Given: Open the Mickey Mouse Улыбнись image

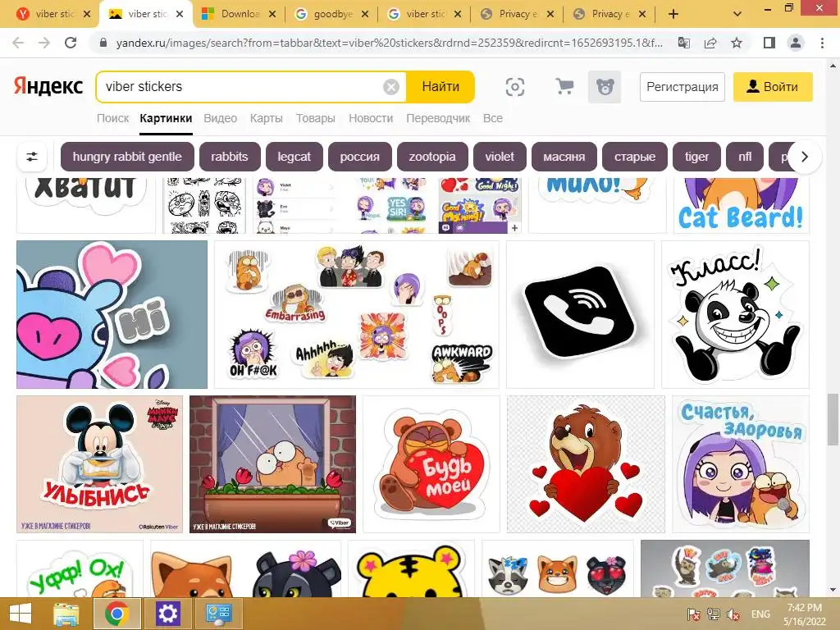Looking at the screenshot, I should 99,464.
